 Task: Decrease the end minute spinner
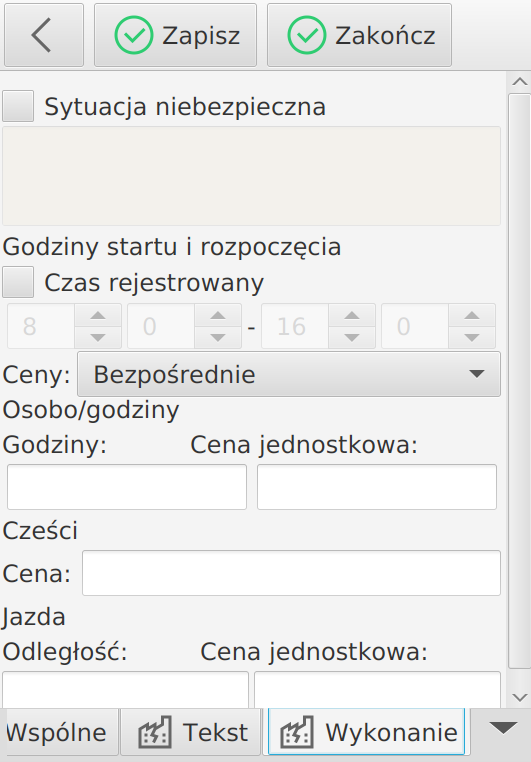(472, 337)
